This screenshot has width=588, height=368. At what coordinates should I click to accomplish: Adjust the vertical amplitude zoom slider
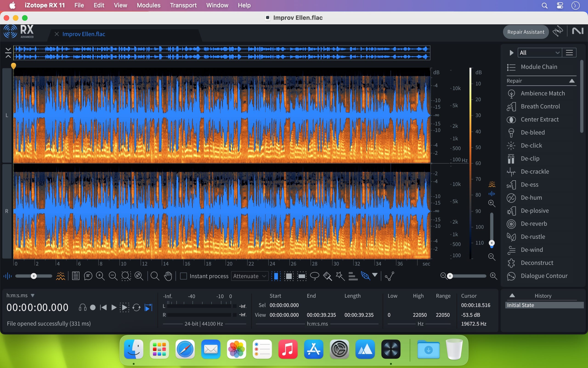coord(492,243)
